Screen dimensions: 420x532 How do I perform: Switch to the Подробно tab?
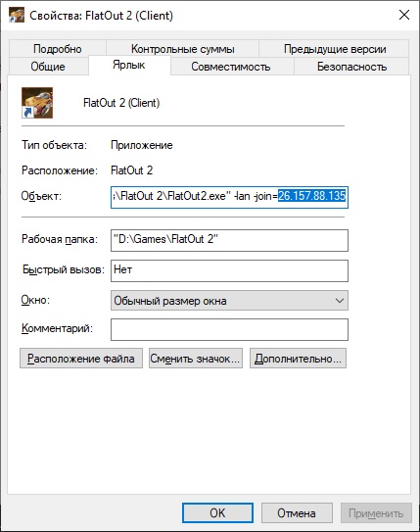[x=58, y=49]
